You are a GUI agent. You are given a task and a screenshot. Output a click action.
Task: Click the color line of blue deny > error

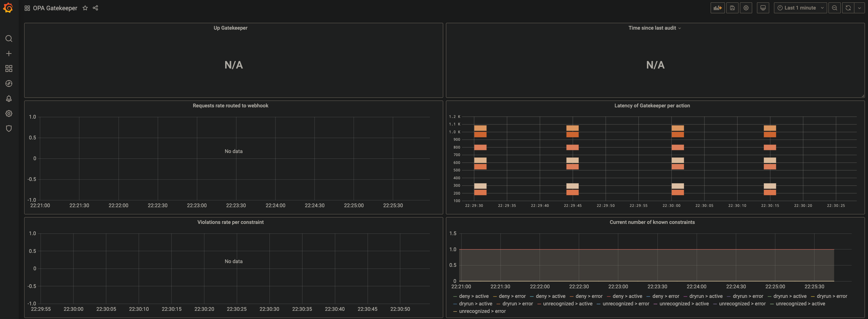tap(648, 296)
